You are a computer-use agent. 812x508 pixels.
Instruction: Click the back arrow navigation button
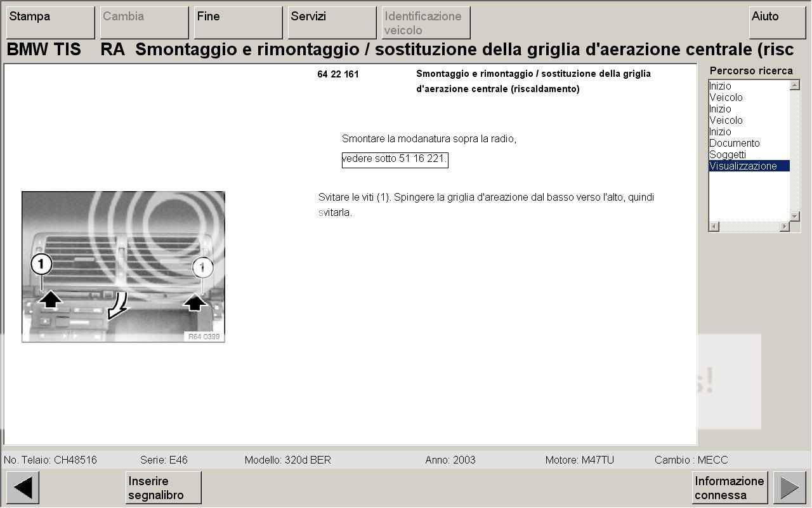[x=23, y=488]
